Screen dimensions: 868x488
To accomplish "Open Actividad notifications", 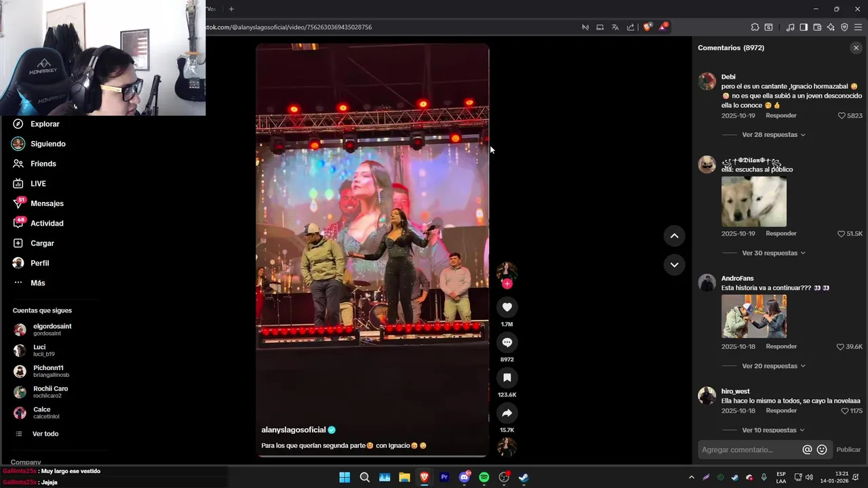I will click(x=47, y=223).
